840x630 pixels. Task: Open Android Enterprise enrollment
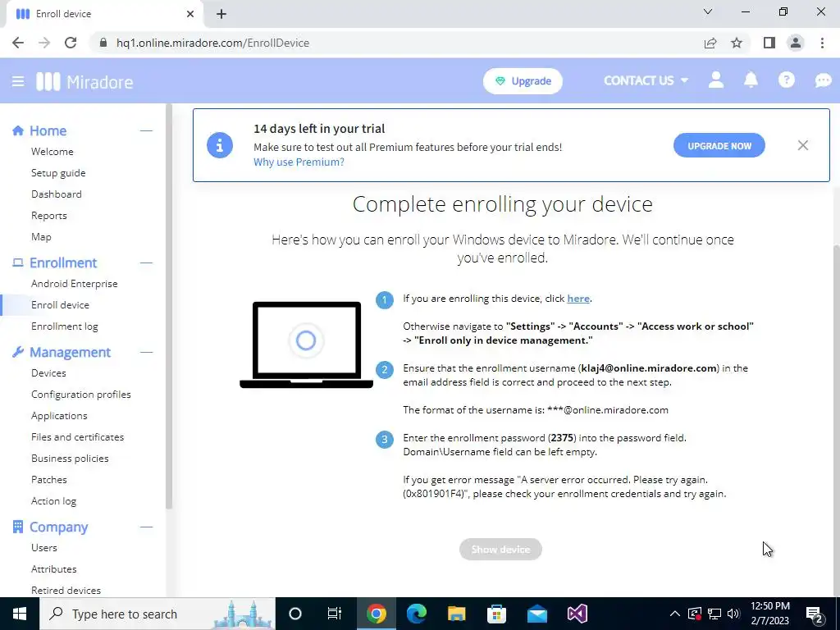pos(75,284)
